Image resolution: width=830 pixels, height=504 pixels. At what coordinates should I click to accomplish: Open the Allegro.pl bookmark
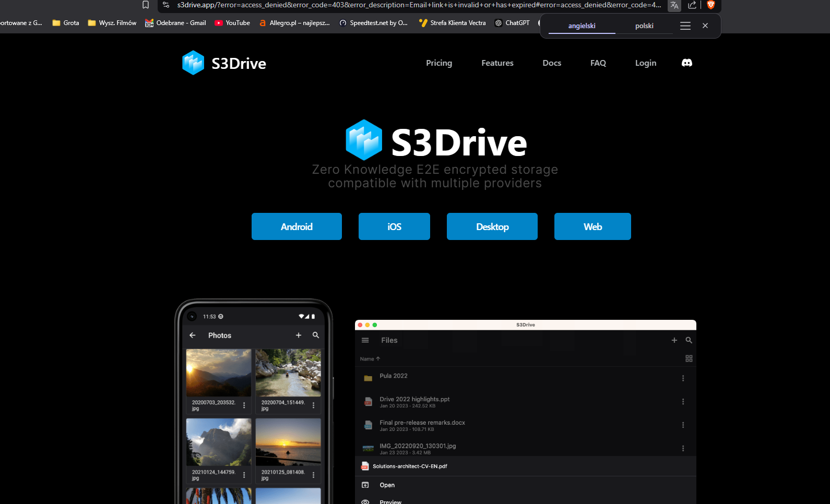[294, 23]
